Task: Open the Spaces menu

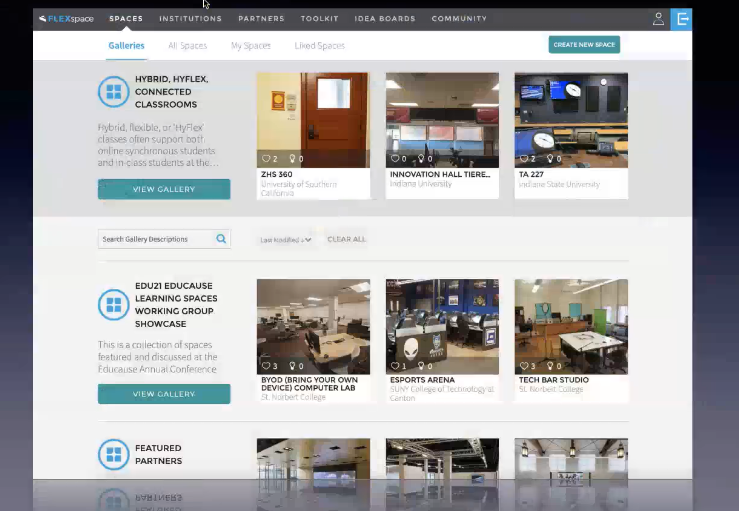Action: click(126, 19)
